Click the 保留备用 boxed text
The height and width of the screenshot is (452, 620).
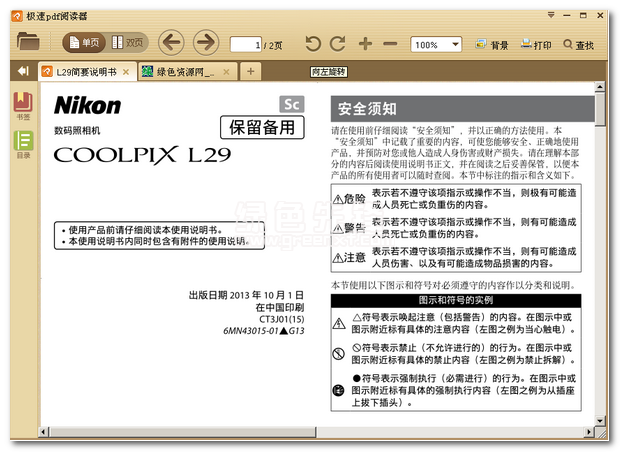[x=262, y=127]
